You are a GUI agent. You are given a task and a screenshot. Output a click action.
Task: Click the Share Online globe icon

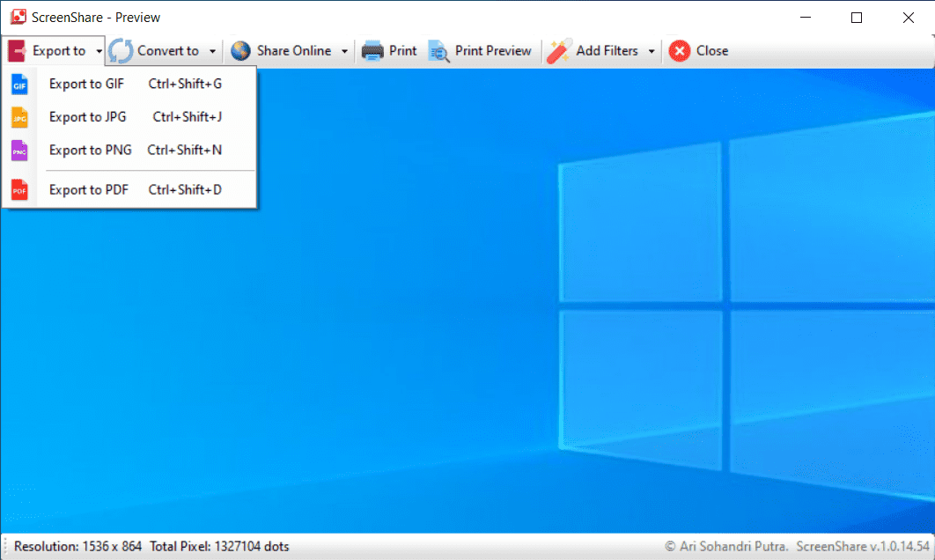pos(241,51)
